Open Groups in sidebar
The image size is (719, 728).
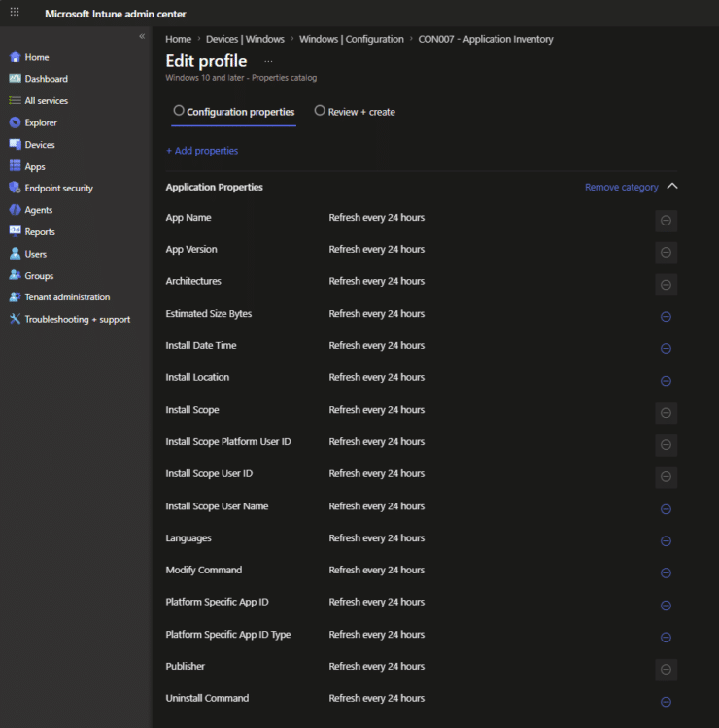pos(39,276)
